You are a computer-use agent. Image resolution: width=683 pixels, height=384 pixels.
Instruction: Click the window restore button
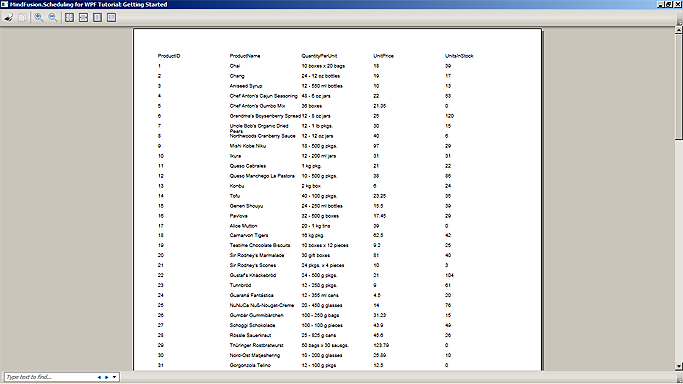coord(669,4)
